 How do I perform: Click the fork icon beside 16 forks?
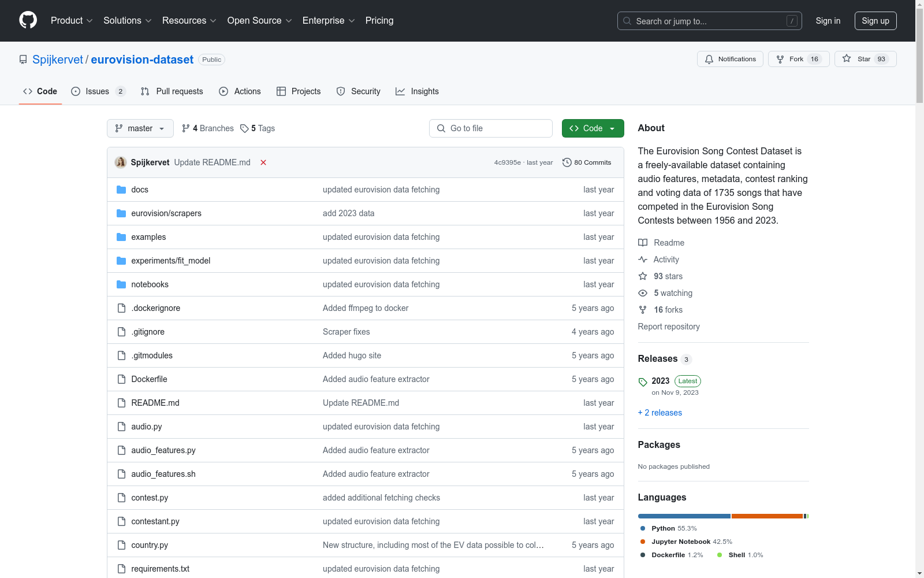(x=643, y=310)
